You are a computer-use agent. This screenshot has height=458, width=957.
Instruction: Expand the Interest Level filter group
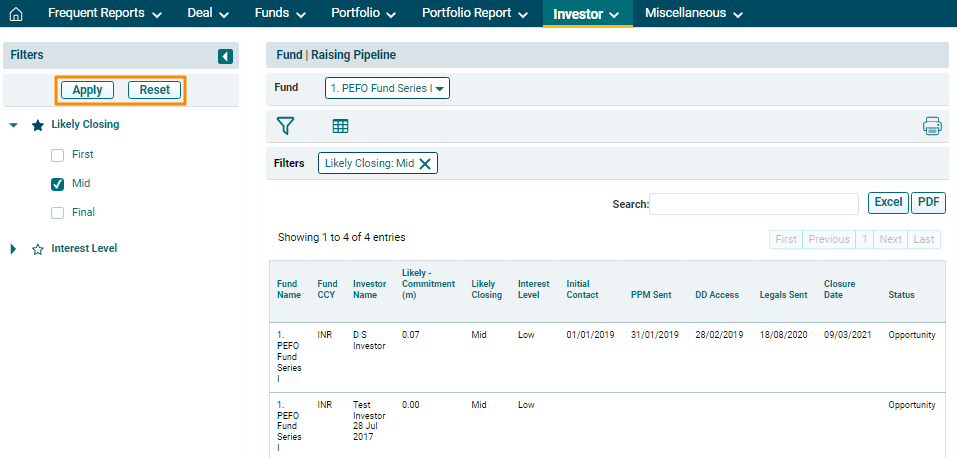14,249
